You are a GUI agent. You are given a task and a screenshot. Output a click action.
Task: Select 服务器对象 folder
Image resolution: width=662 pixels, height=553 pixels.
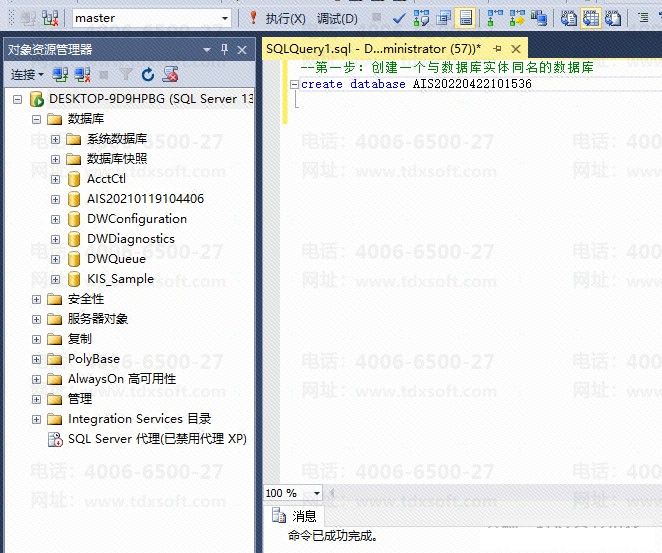point(98,319)
